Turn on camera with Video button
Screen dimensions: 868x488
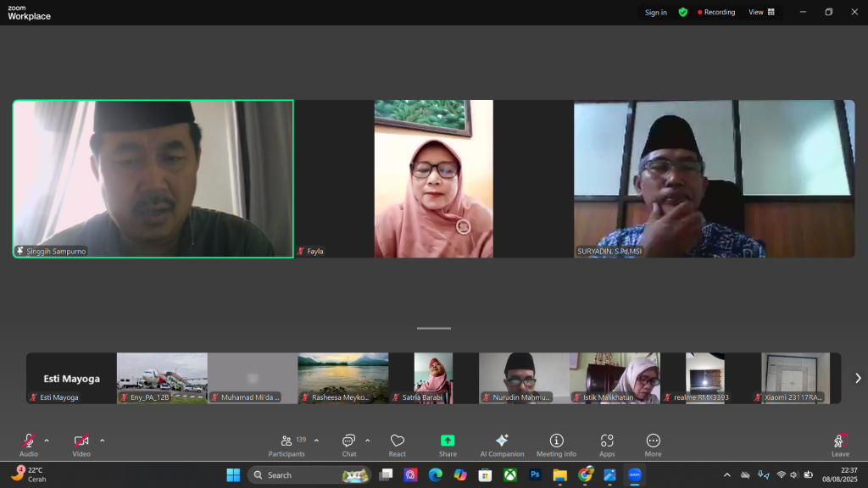click(x=81, y=445)
